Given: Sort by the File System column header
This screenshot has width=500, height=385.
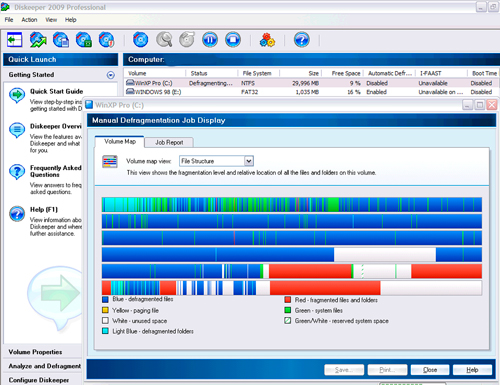Looking at the screenshot, I should pos(259,73).
